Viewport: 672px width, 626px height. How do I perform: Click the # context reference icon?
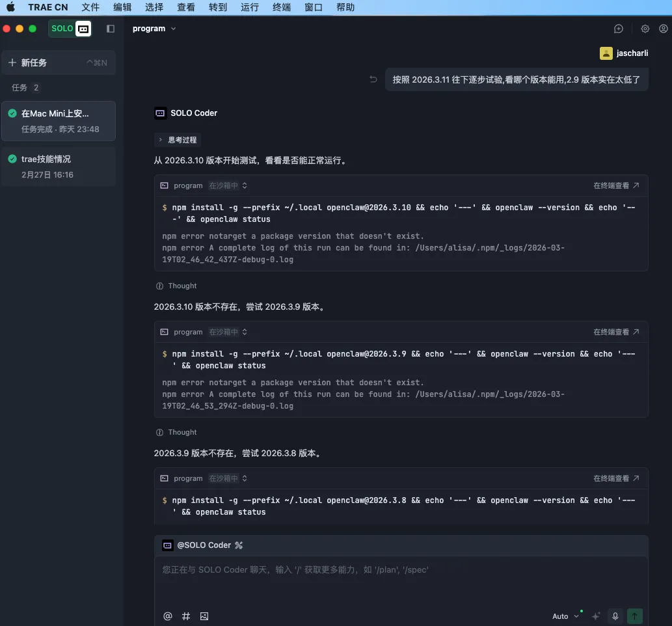point(186,616)
